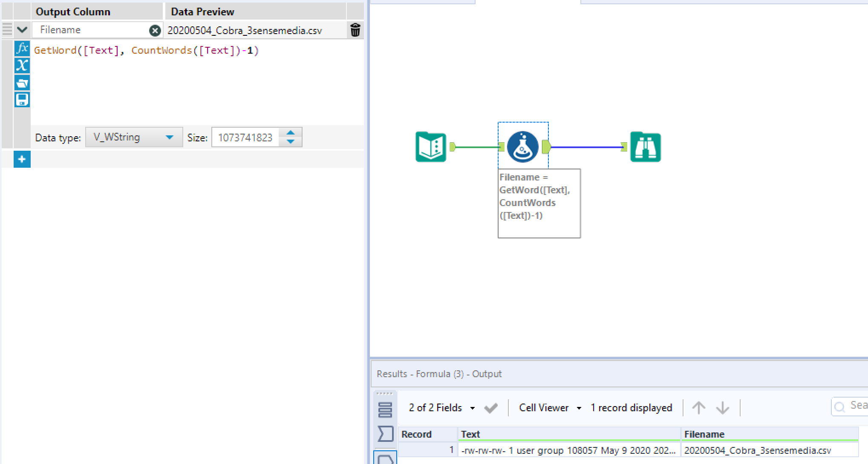Increase the Size value with up arrow
Screen dimensions: 868x464
[x=291, y=133]
